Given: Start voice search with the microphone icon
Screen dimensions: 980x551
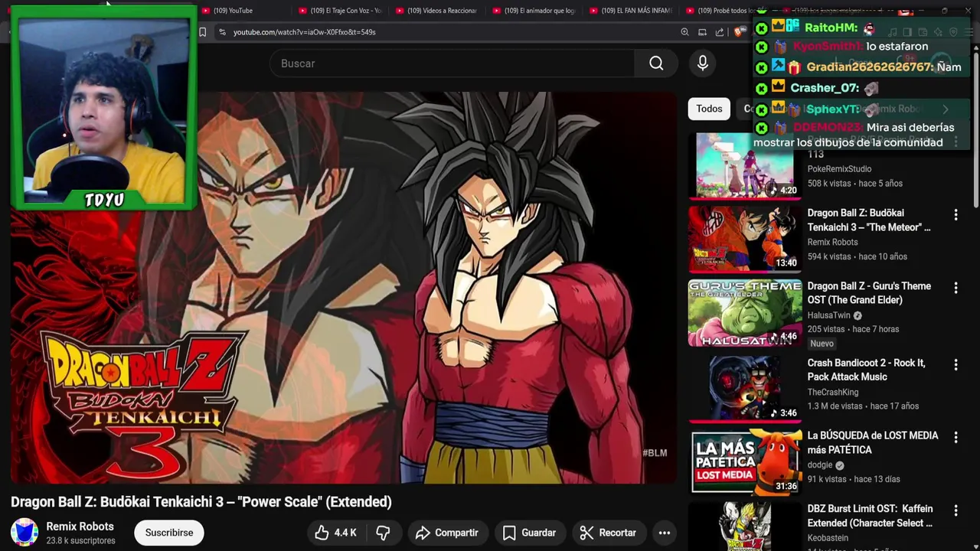Looking at the screenshot, I should [x=703, y=64].
